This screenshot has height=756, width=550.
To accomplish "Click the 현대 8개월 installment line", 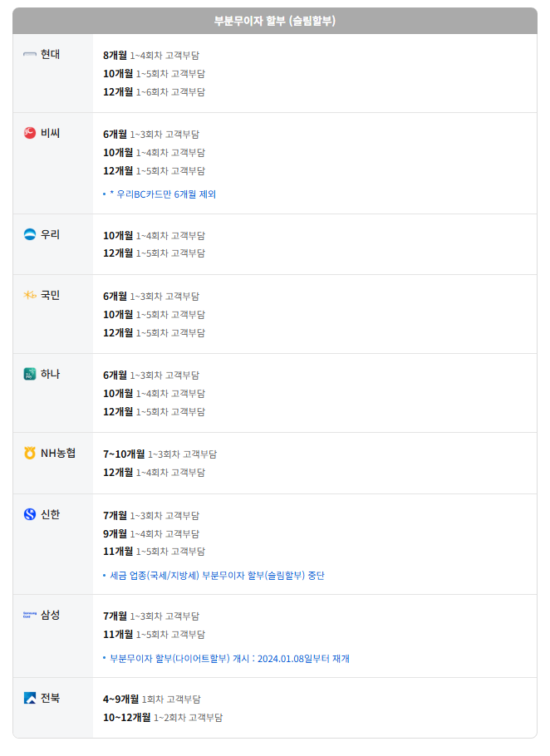I will tap(151, 56).
